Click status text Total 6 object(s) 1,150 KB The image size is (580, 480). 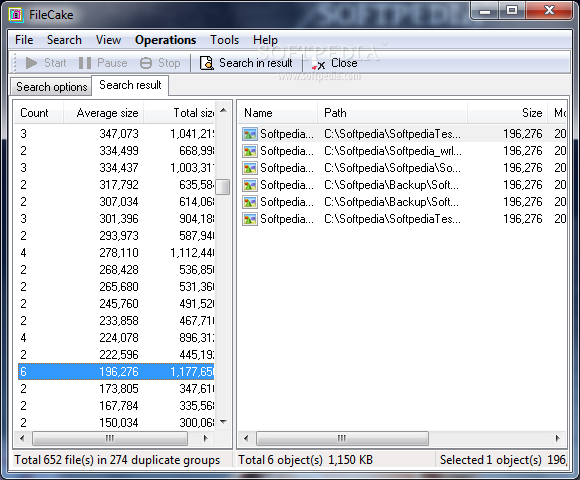[306, 460]
